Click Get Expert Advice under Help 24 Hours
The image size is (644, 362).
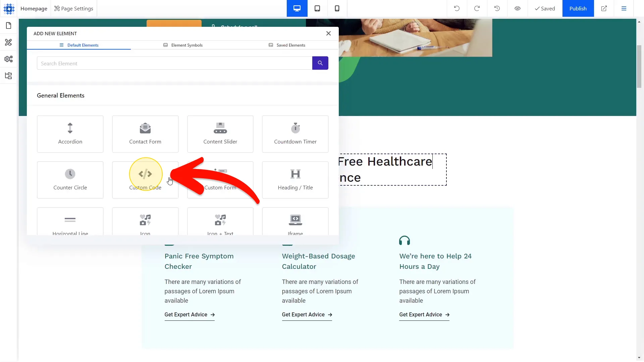[x=424, y=315]
